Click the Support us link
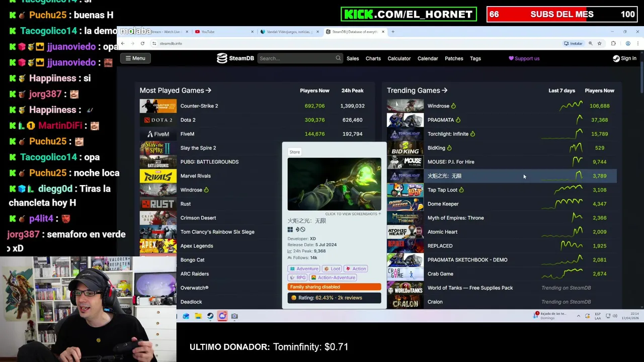The image size is (644, 362). [x=524, y=58]
